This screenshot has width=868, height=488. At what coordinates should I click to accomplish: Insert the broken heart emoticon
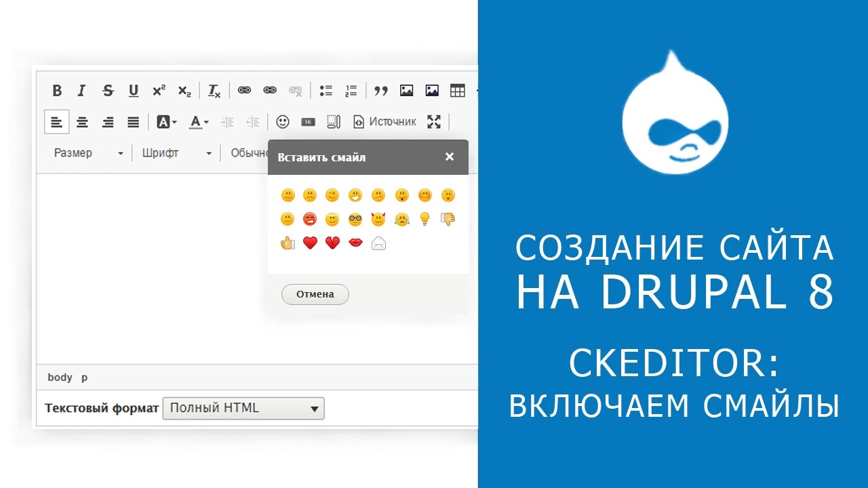point(332,243)
